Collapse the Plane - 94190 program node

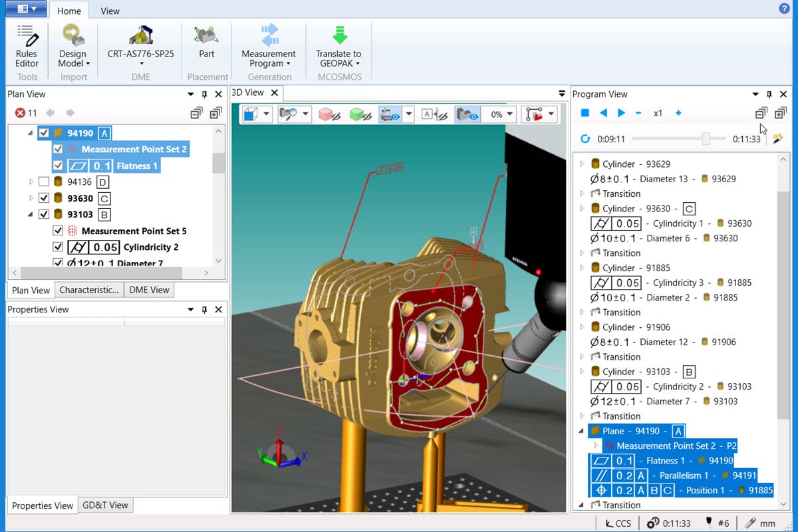[582, 431]
